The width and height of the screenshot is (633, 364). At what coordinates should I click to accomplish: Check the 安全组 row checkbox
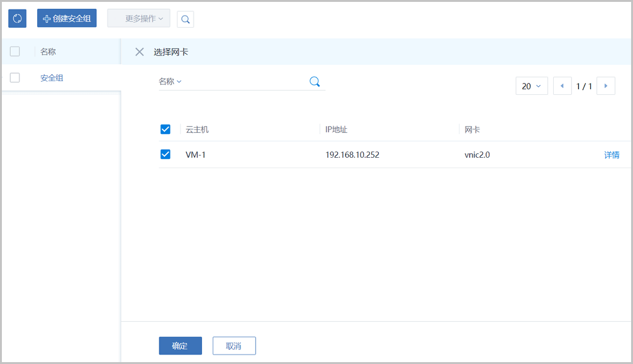[15, 78]
